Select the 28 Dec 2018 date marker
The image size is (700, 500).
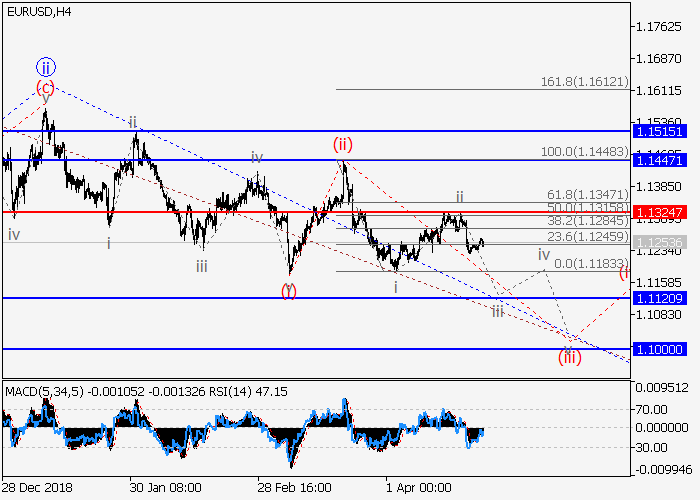pyautogui.click(x=38, y=488)
